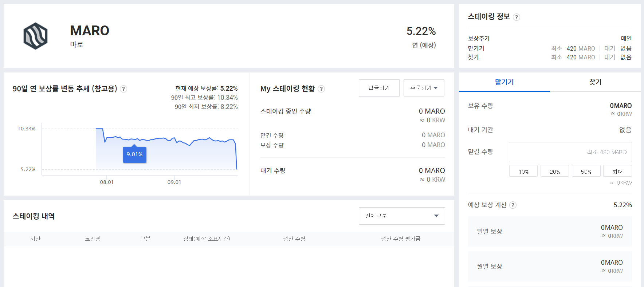Open help icon beside 예상 보상 계산

[x=513, y=205]
